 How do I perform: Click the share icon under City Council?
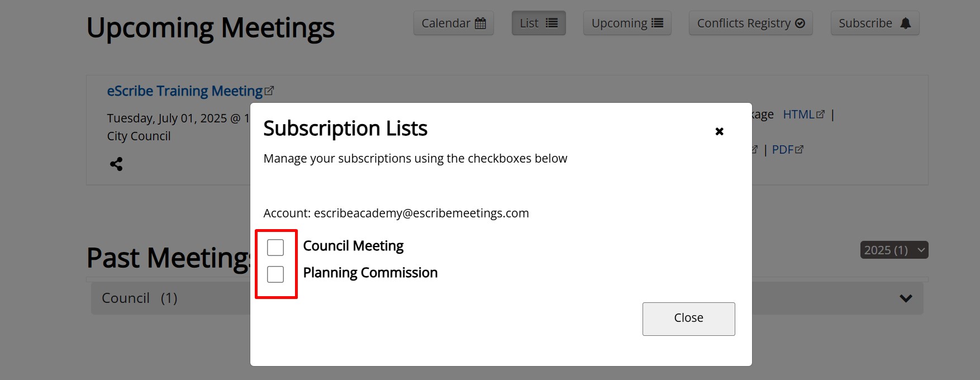point(116,164)
